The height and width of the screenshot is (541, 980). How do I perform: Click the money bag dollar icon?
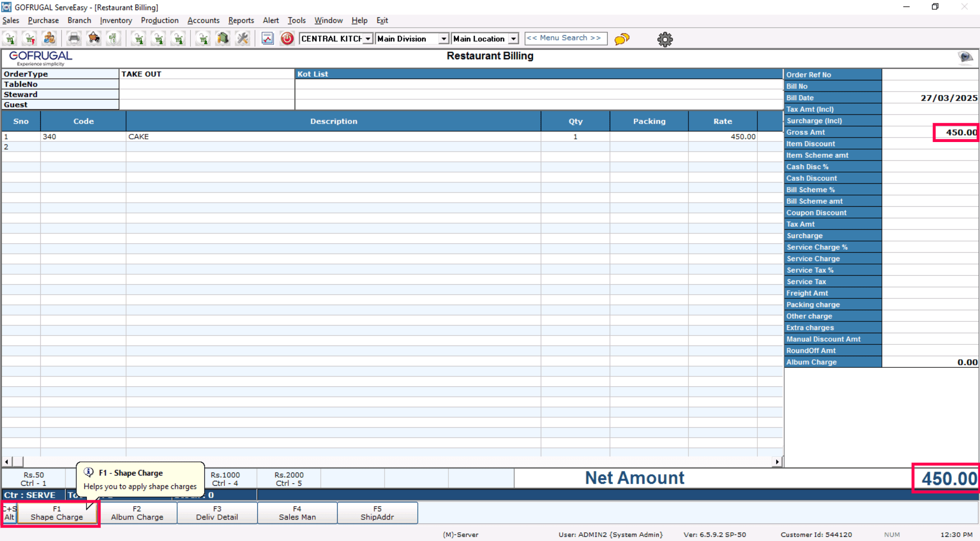(x=113, y=38)
